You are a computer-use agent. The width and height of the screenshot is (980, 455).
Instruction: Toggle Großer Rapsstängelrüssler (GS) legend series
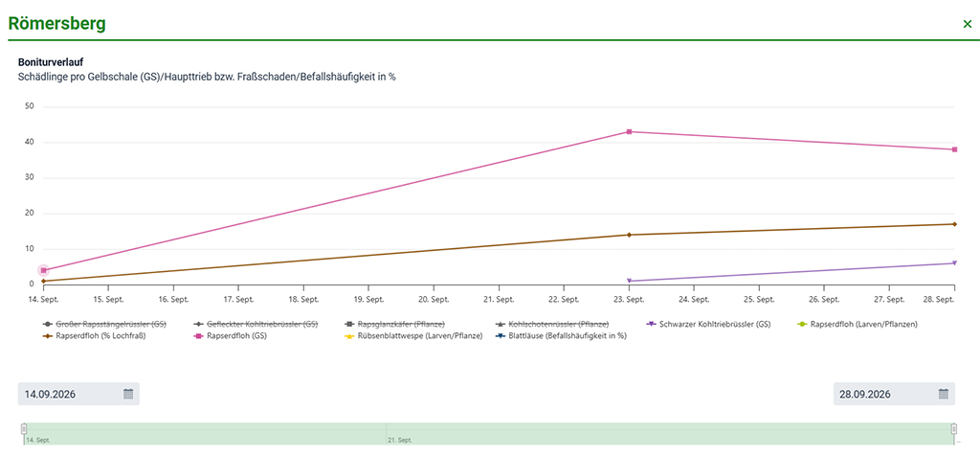[x=104, y=324]
